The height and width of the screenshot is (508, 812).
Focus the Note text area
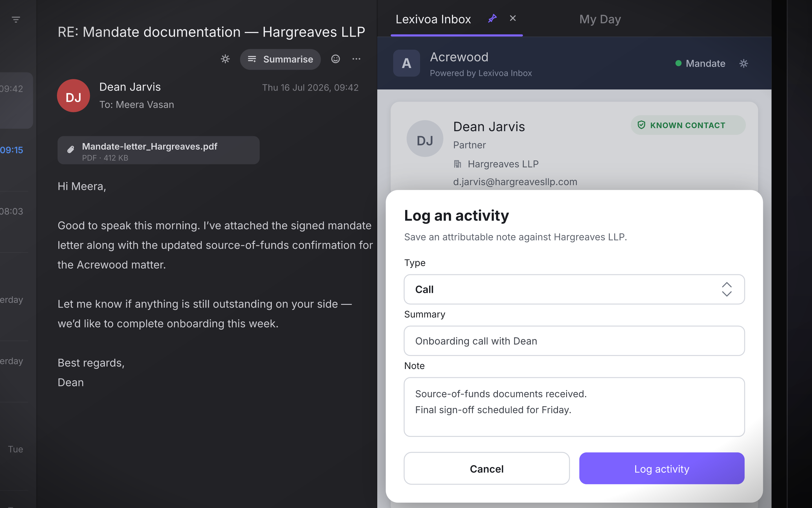click(x=574, y=407)
